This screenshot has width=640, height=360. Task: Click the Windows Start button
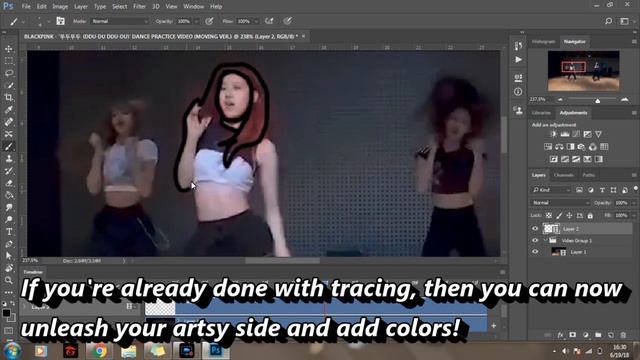pos(12,351)
